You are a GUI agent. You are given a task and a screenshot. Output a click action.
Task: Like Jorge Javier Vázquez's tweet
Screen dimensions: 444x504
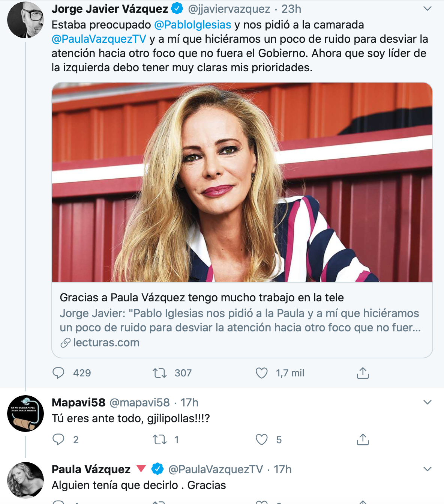(261, 373)
